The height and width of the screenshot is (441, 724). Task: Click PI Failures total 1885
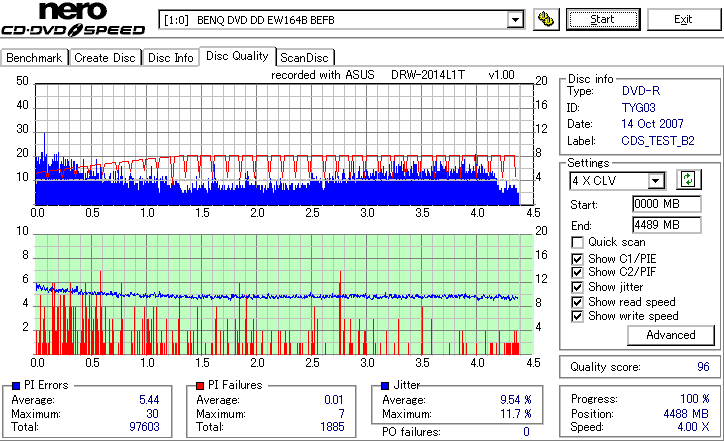click(332, 427)
